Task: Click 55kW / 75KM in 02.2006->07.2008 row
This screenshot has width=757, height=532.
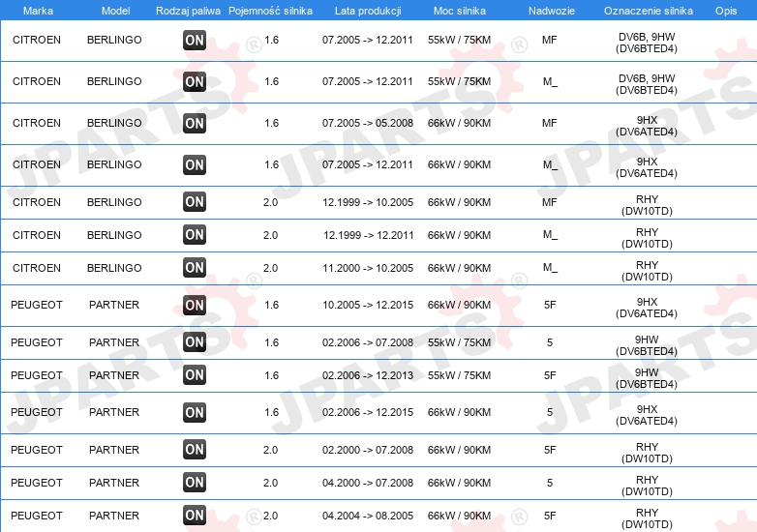Action: pyautogui.click(x=459, y=342)
